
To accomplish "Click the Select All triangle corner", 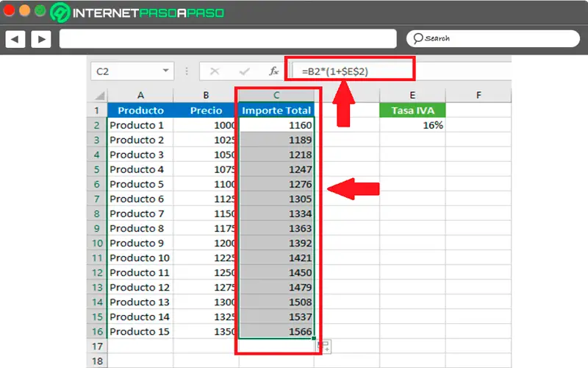I will (x=99, y=96).
